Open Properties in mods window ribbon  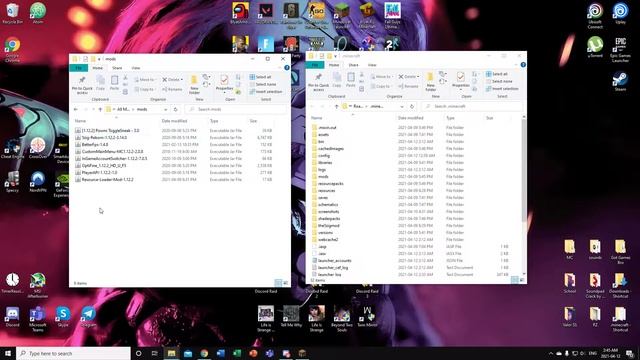(224, 83)
